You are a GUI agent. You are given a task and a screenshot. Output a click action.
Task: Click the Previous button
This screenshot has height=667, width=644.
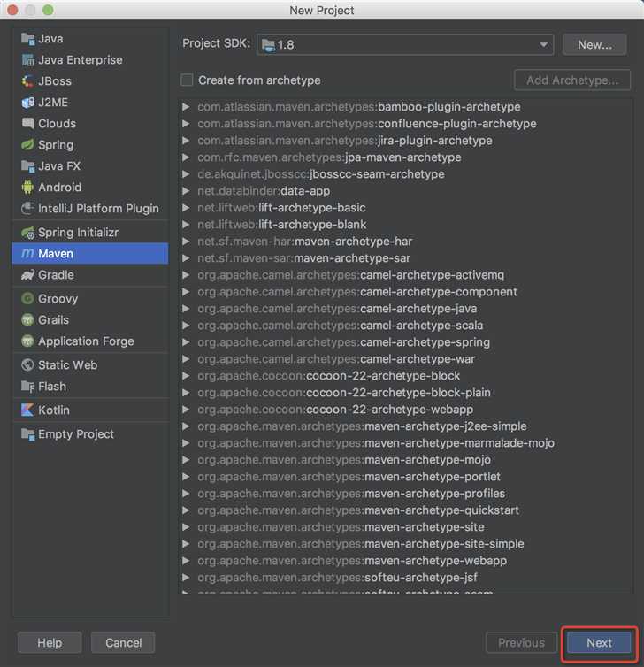point(521,643)
